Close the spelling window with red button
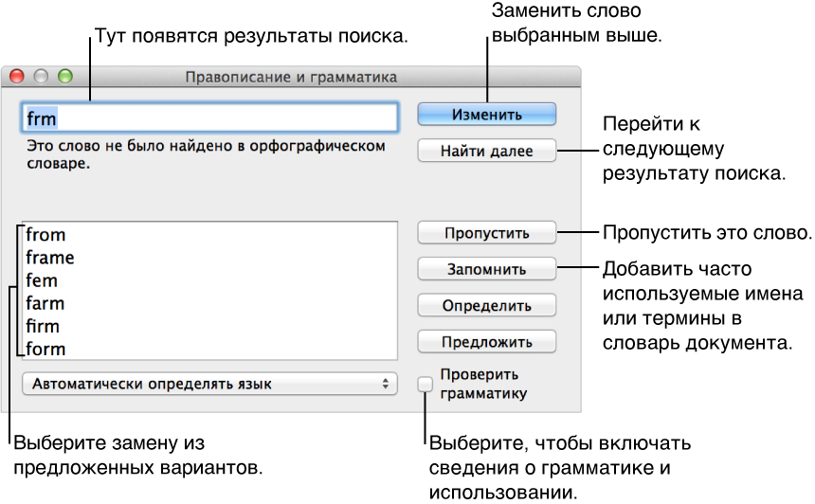The image size is (815, 504). pos(16,77)
